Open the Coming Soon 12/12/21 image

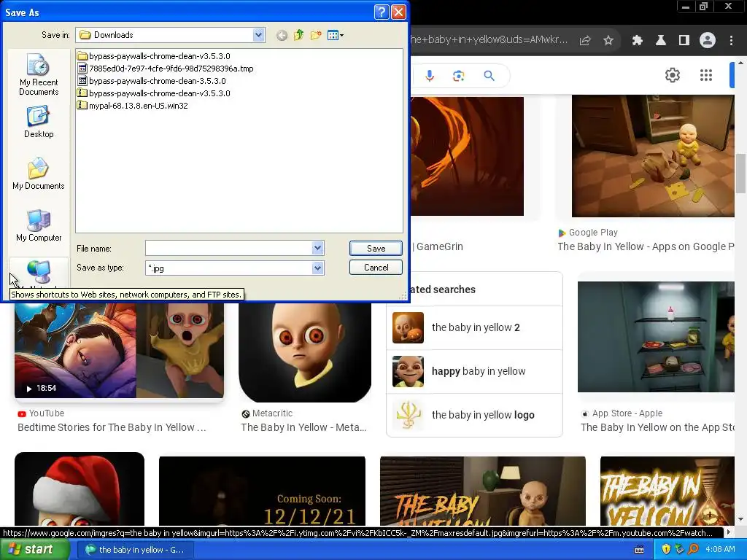pos(262,491)
